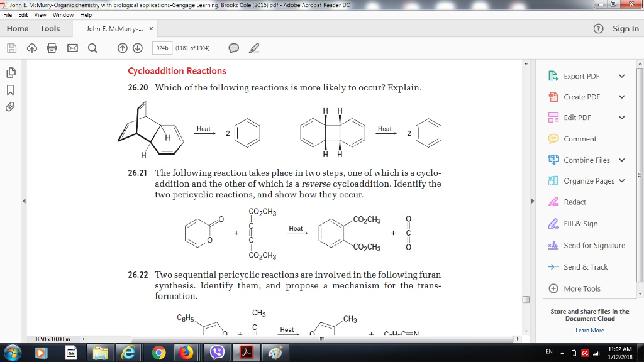The image size is (644, 362).
Task: Expand Edit PDF chevron
Action: coord(622,118)
